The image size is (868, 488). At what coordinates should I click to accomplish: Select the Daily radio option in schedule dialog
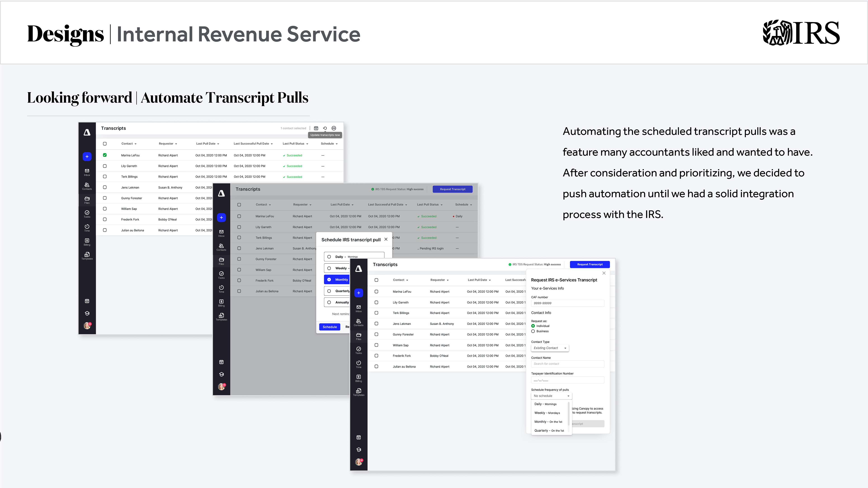[329, 257]
